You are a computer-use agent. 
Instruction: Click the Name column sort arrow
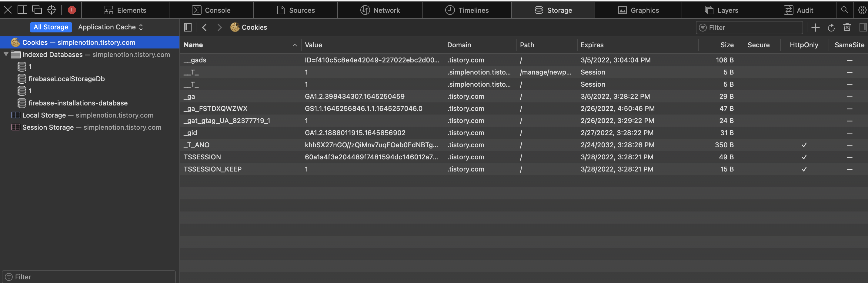[295, 45]
